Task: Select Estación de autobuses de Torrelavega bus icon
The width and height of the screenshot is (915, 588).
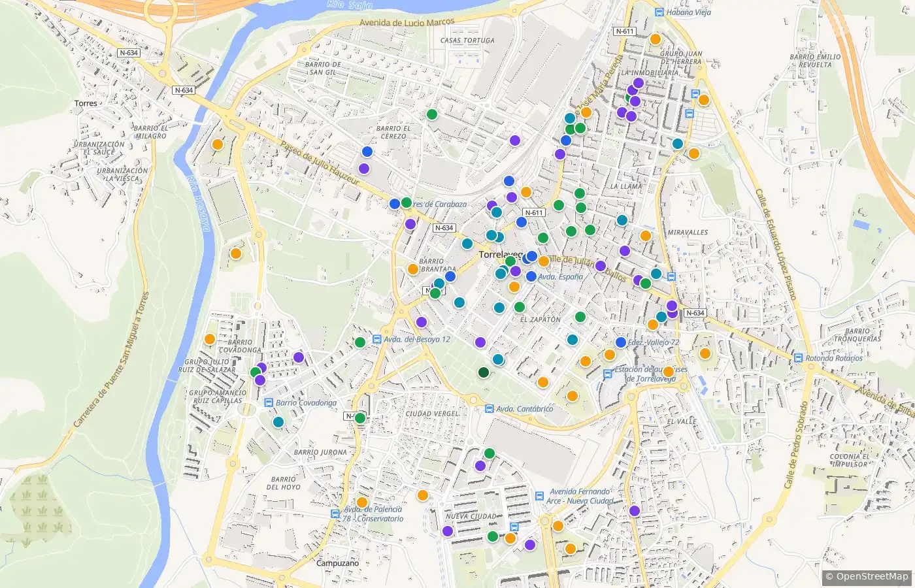Action: point(607,374)
